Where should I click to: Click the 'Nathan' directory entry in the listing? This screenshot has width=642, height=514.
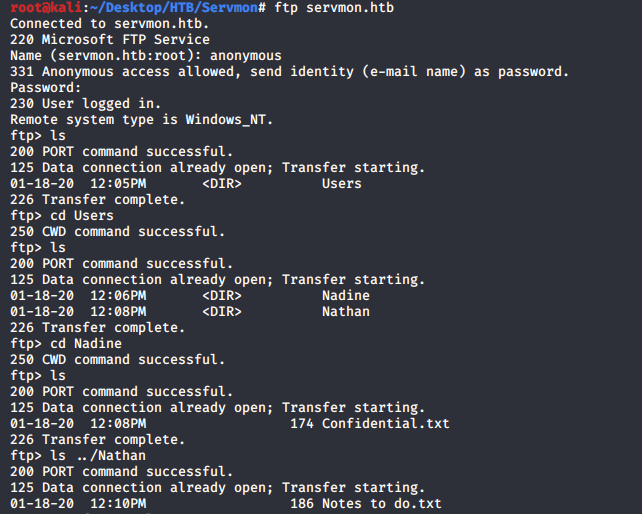coord(346,311)
